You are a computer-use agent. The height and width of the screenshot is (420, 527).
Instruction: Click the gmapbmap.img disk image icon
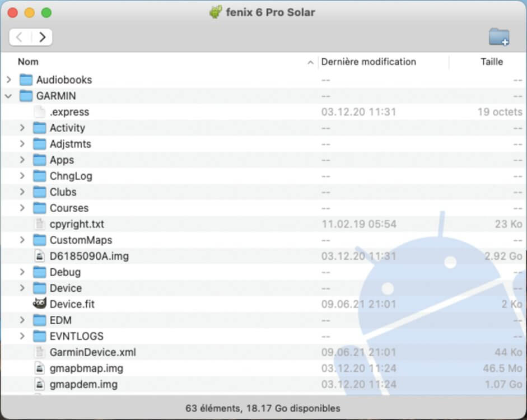pyautogui.click(x=39, y=368)
